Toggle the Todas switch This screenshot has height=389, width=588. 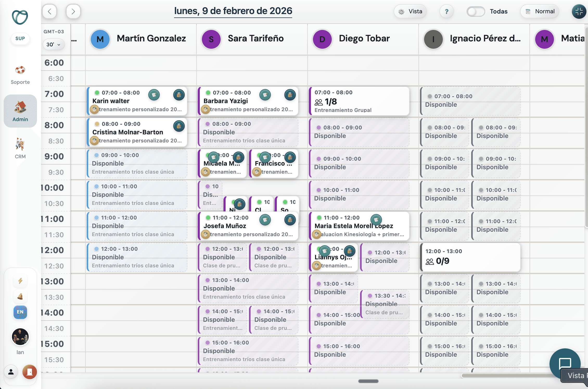[x=475, y=11]
